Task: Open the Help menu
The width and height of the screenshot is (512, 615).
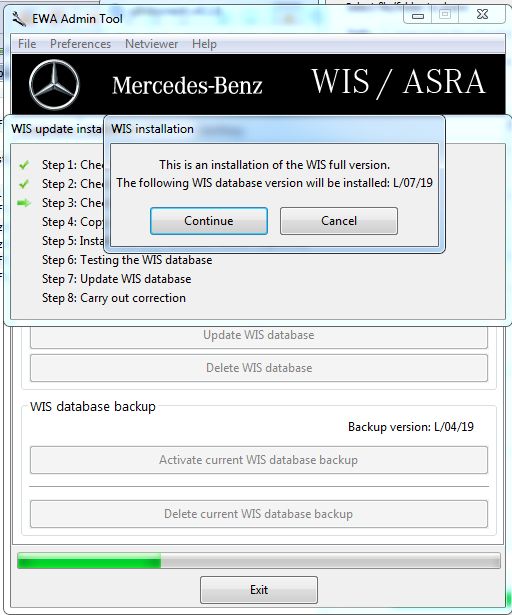Action: [204, 44]
